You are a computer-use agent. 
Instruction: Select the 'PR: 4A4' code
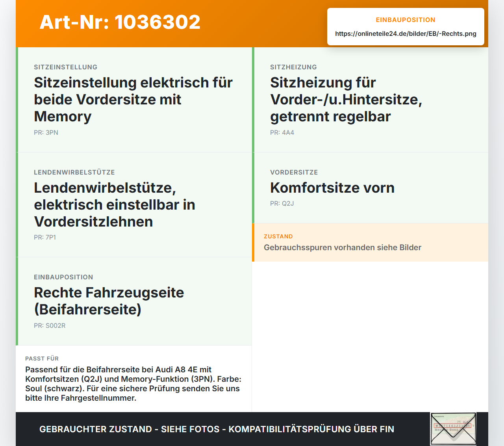click(282, 132)
